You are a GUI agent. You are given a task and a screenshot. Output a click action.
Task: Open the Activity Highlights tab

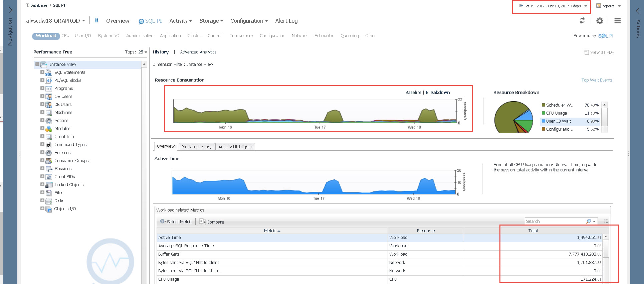(235, 147)
